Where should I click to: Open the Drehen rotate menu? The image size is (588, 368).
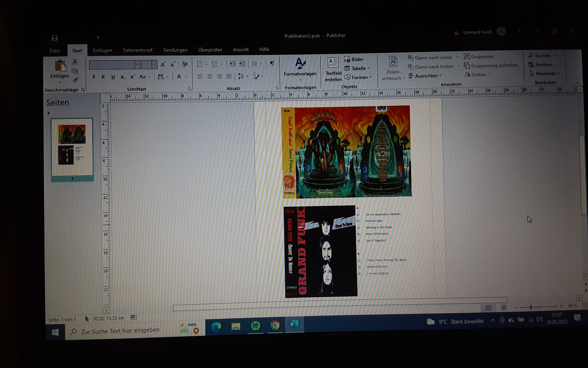(477, 75)
